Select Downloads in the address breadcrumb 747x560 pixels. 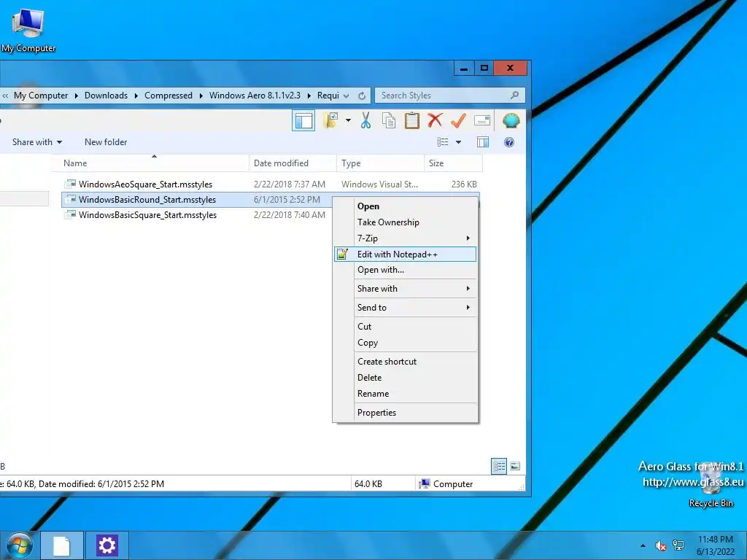coord(107,96)
